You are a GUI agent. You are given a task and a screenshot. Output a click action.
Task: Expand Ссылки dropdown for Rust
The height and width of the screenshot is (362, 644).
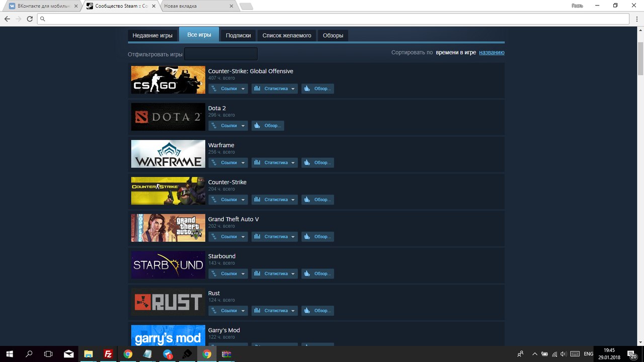pyautogui.click(x=228, y=311)
